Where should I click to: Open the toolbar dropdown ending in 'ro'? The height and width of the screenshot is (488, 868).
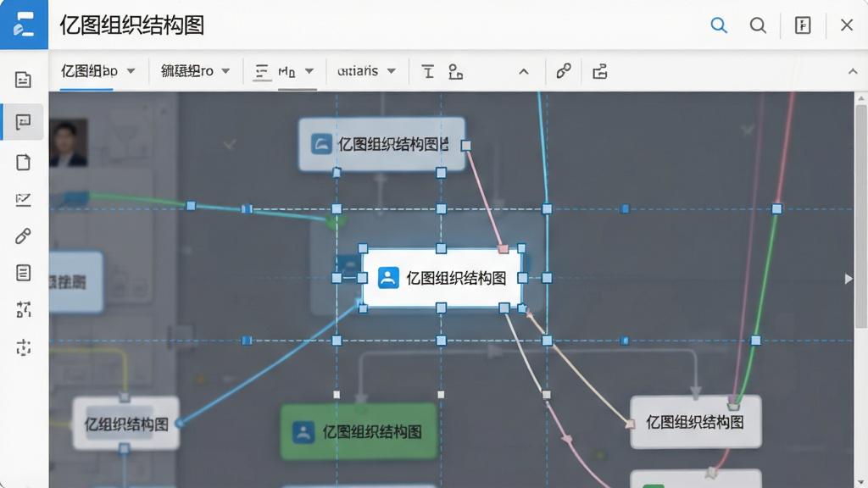pyautogui.click(x=196, y=71)
